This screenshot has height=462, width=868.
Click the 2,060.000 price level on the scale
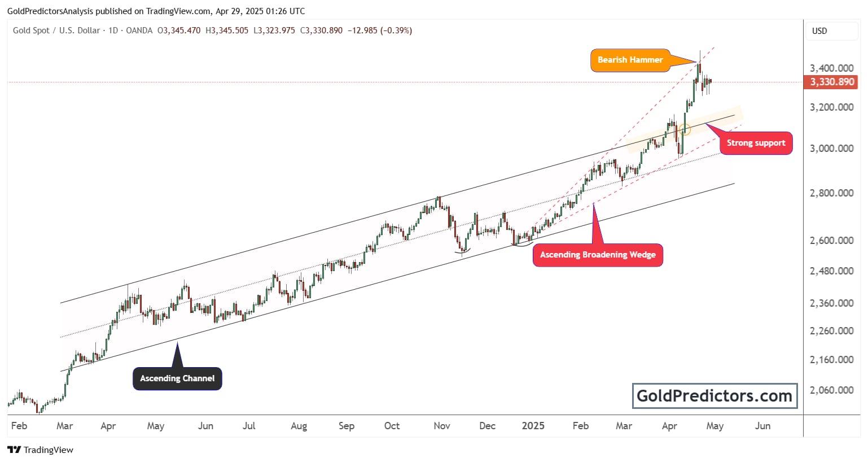(x=831, y=390)
